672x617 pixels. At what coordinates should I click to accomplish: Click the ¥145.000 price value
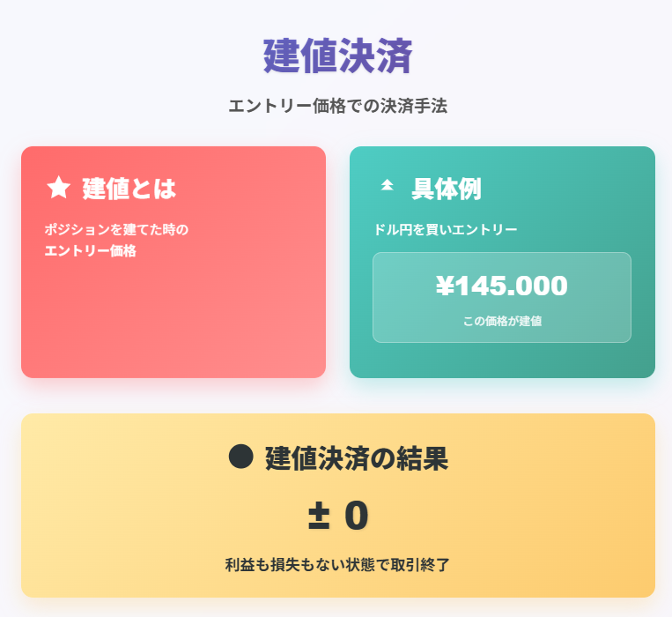[502, 286]
